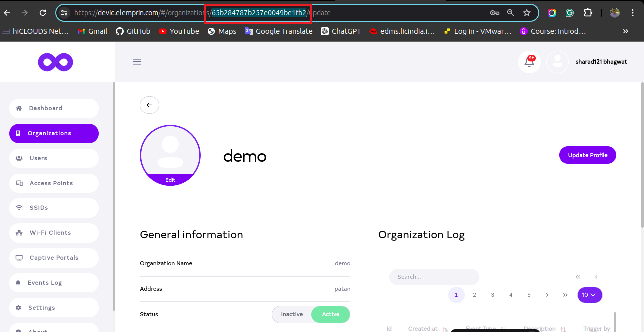
Task: Jump to page 3 of the log
Action: 492,295
